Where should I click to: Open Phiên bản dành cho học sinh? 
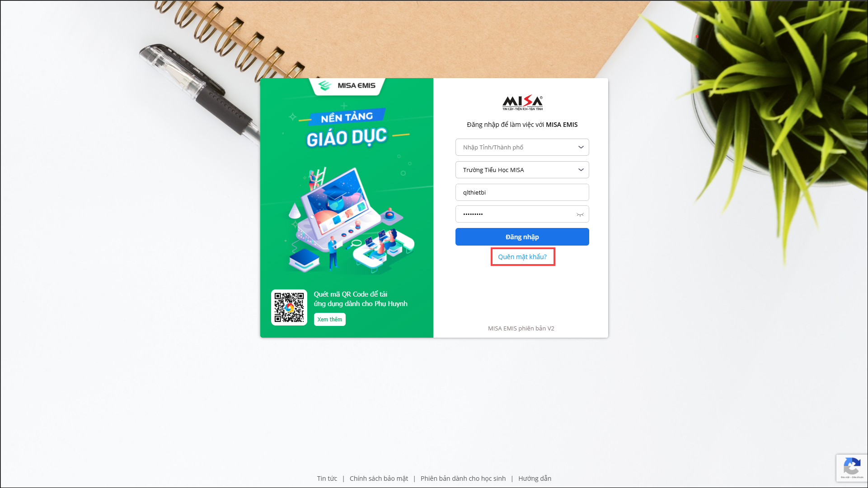point(463,479)
